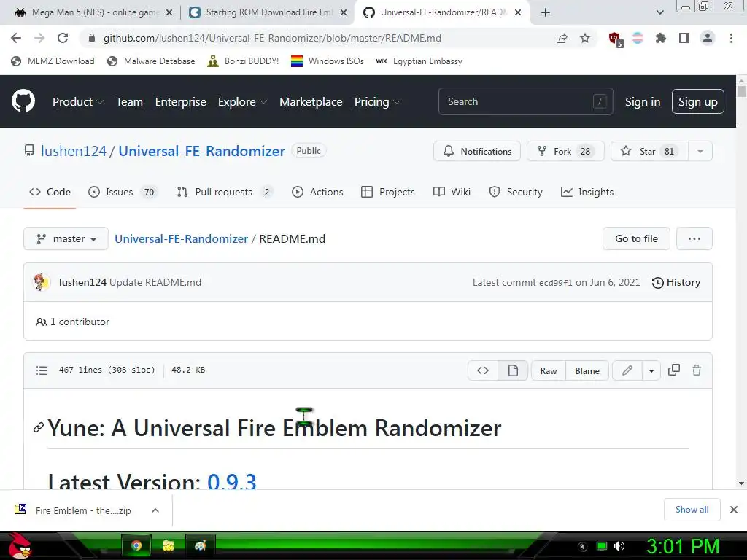Viewport: 747px width, 560px height.
Task: Toggle the browser side panel icon
Action: click(684, 38)
